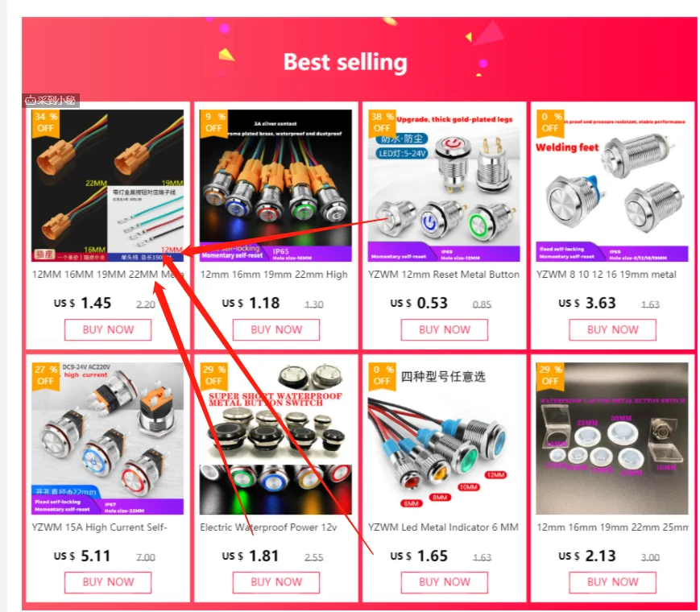Open the Electric Waterproof Power 12v link

(x=268, y=527)
